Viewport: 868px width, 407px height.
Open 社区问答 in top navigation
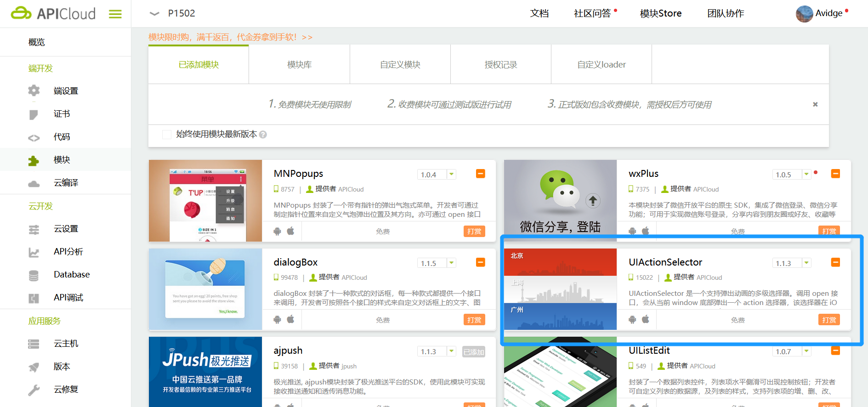point(592,13)
